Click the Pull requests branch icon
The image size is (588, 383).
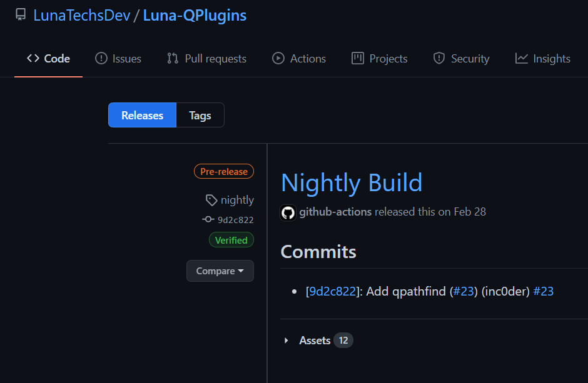173,58
